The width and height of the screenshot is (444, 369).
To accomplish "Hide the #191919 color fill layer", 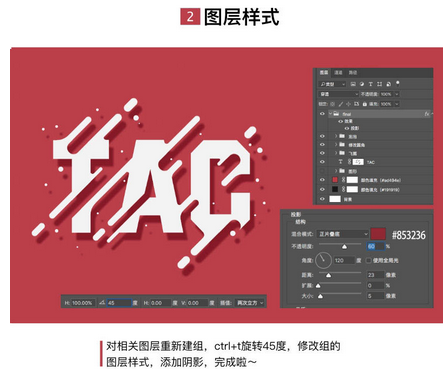I will pyautogui.click(x=322, y=189).
